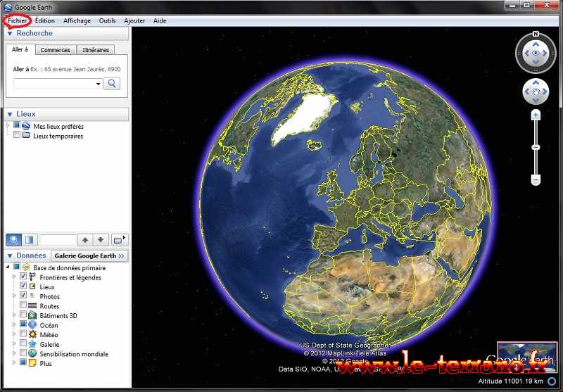Viewport: 563px width, 392px height.
Task: Collapse the Données panel triangle
Action: pyautogui.click(x=10, y=256)
